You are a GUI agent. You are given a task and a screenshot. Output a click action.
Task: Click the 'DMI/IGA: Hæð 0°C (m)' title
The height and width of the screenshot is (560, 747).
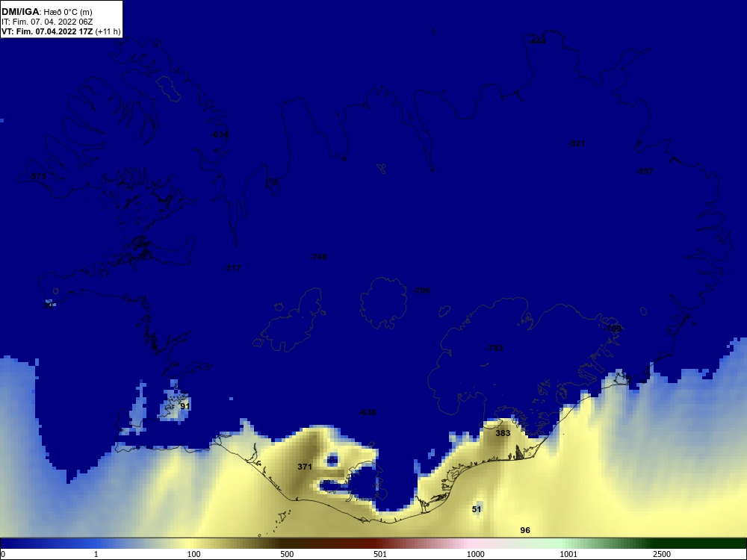pos(46,12)
